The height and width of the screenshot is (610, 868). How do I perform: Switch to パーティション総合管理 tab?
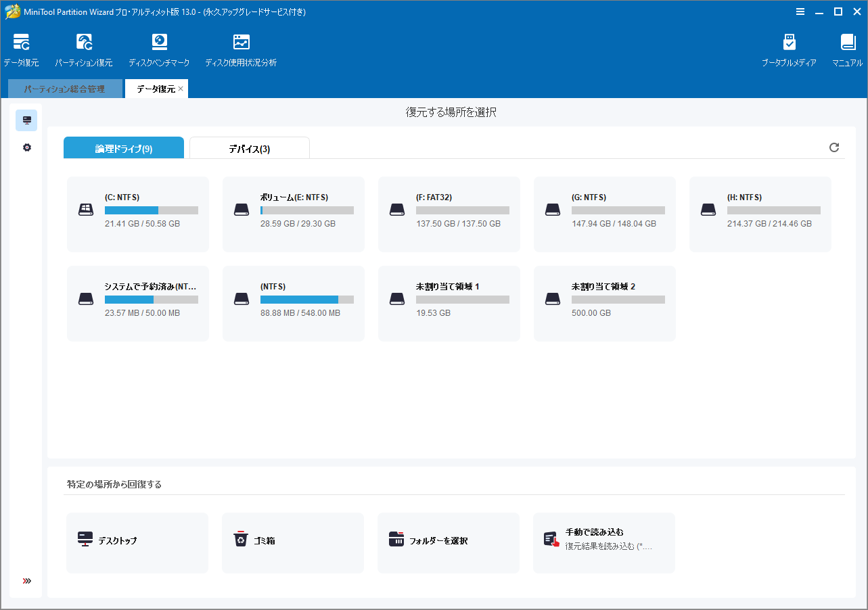(x=65, y=89)
